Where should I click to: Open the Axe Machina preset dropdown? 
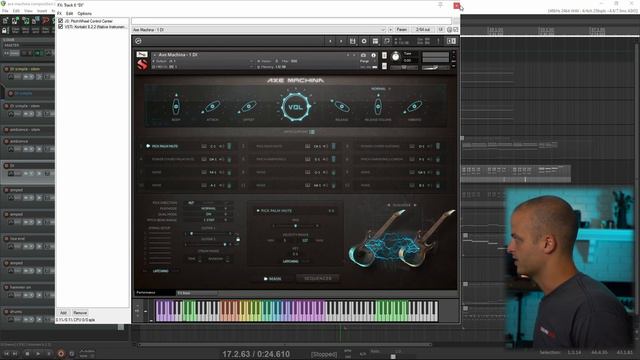click(259, 30)
